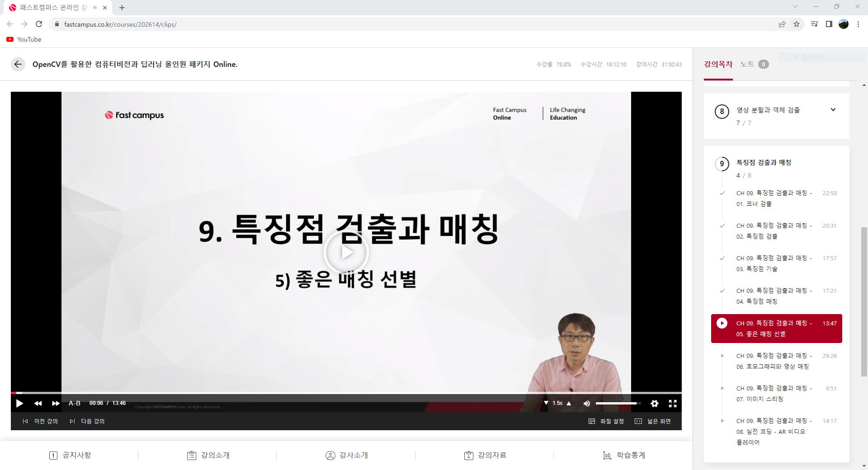
Task: Click the play icon on active lecture row
Action: click(722, 323)
